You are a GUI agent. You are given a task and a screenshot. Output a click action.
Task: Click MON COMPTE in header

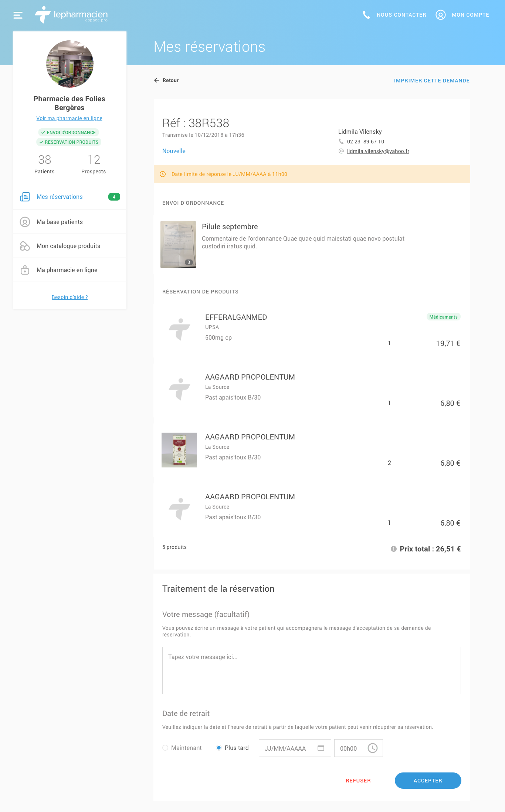470,15
